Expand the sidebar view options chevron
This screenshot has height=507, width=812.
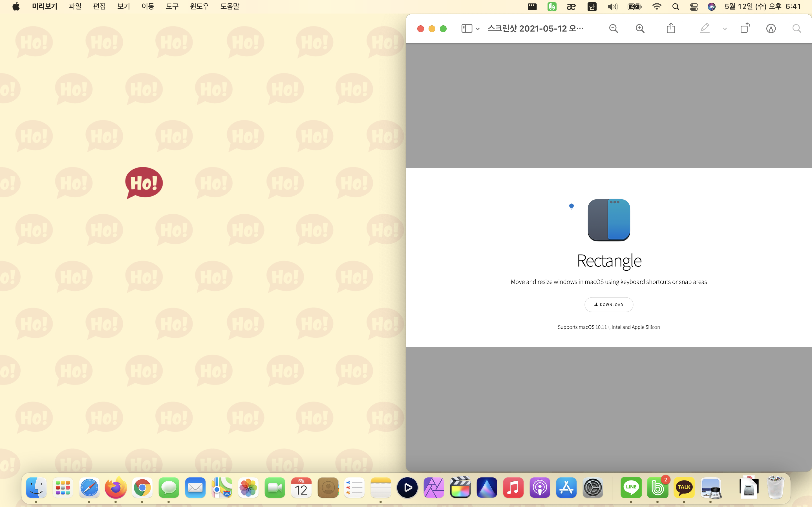tap(477, 29)
